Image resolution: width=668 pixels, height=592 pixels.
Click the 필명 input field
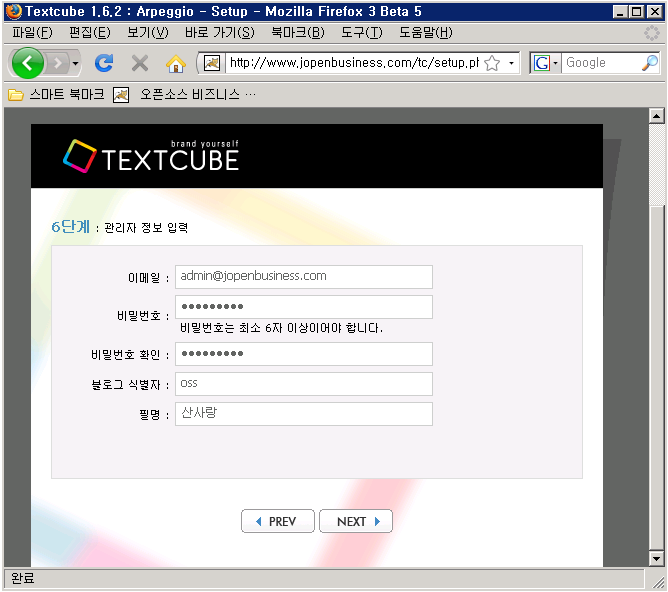(x=304, y=414)
